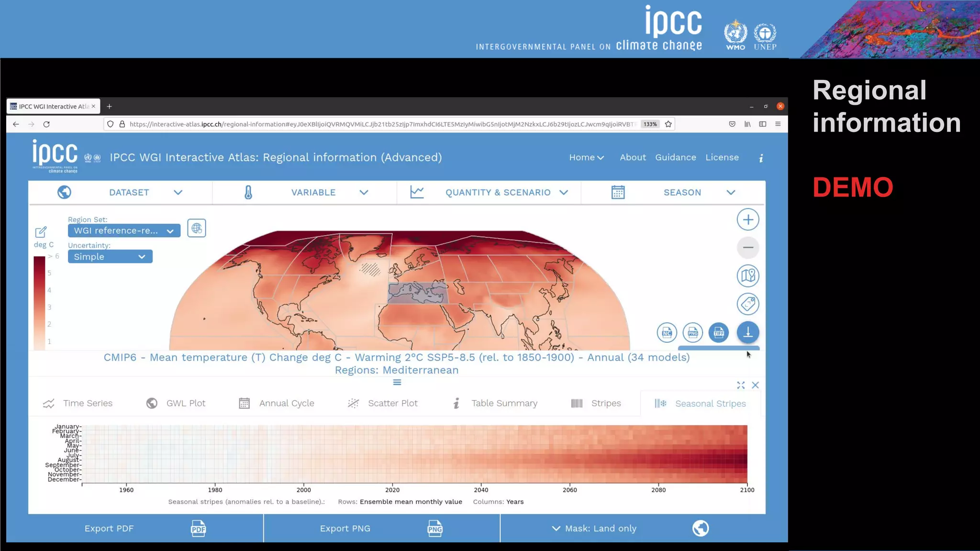The width and height of the screenshot is (980, 551).
Task: Switch to the Stripes tab
Action: (x=596, y=403)
